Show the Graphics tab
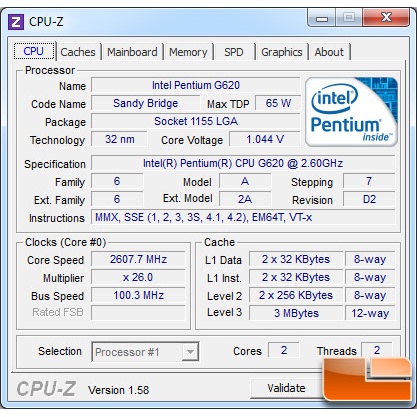 click(282, 52)
